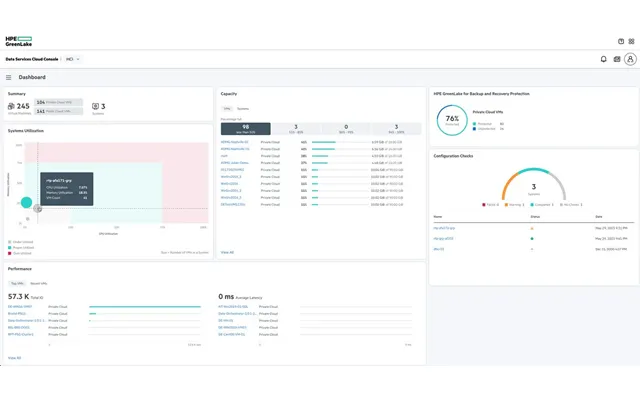Click View All in the Performance panel
Image resolution: width=640 pixels, height=400 pixels.
(x=14, y=358)
